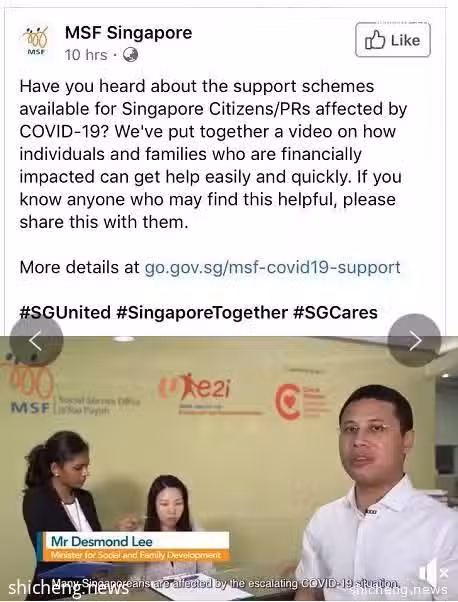Click the 10 hrs post timestamp
This screenshot has height=602, width=458.
86,55
